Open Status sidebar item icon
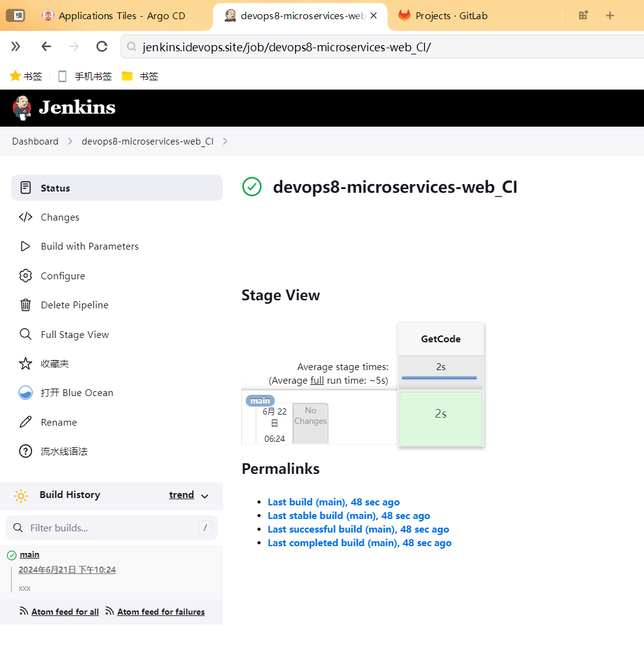Screen dimensions: 644x658 click(25, 188)
